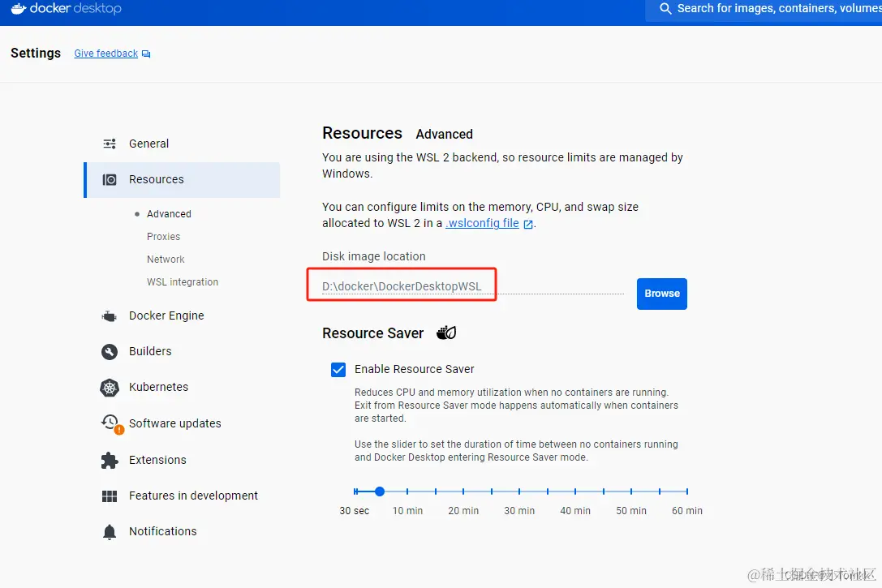The width and height of the screenshot is (882, 588).
Task: Click the Builders wrench icon
Action: pos(110,352)
